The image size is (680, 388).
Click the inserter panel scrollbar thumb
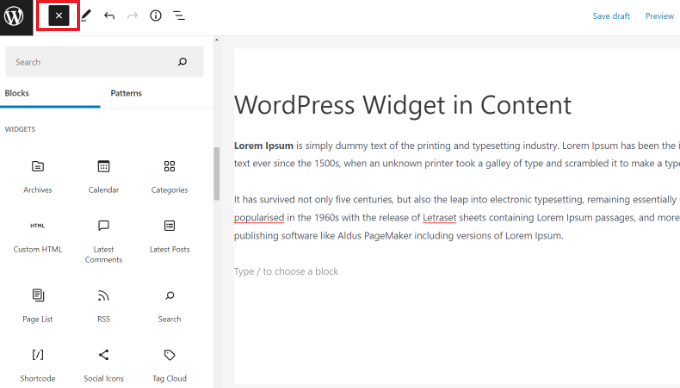216,173
